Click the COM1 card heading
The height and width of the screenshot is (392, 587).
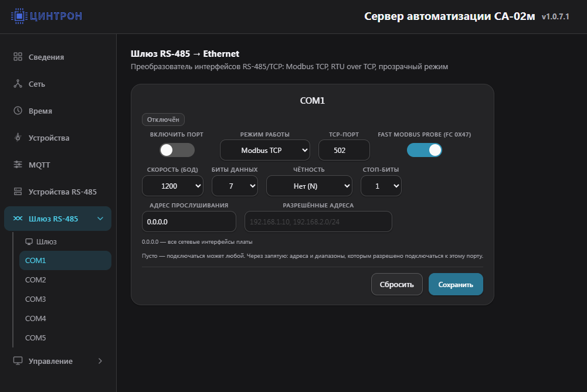pos(312,101)
